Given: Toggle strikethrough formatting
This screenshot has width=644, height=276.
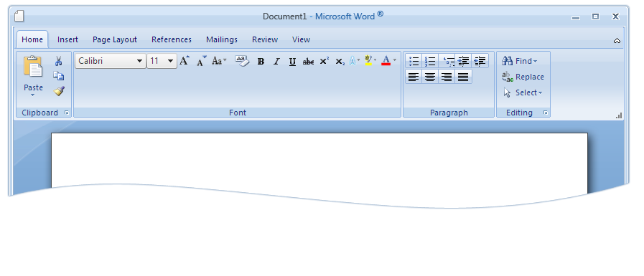Looking at the screenshot, I should (x=308, y=62).
